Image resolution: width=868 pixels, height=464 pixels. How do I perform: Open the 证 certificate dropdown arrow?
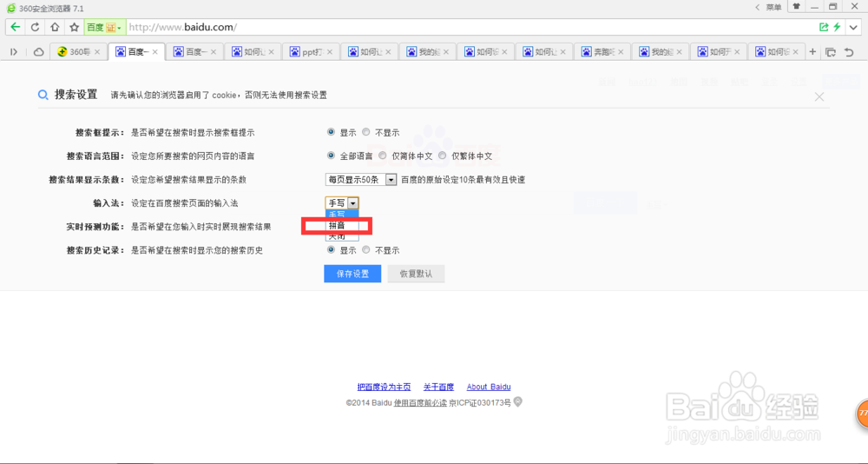(120, 28)
